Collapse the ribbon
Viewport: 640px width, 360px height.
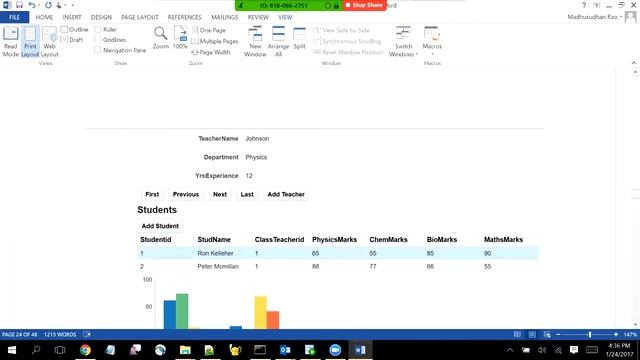[x=633, y=63]
